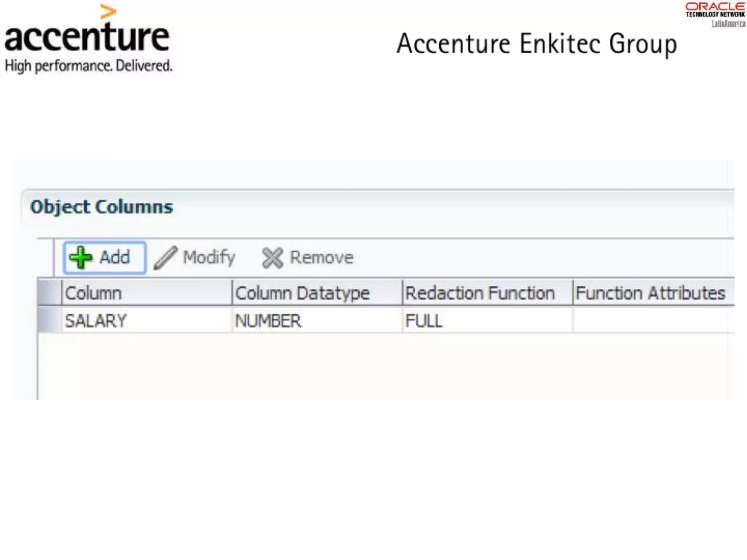Click the Oracle Technology Network logo
This screenshot has width=747, height=560.
point(715,15)
